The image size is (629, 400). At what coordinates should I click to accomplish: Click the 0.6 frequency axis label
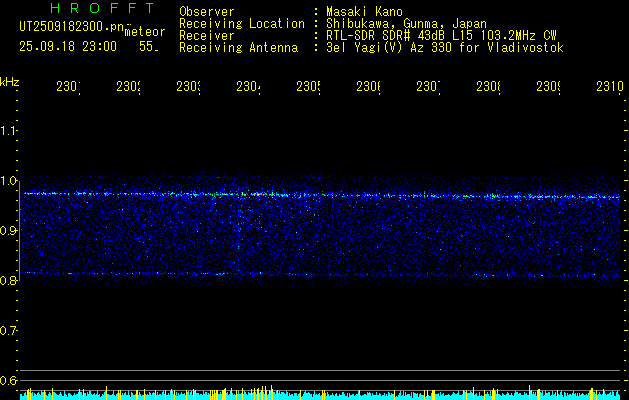[8, 380]
